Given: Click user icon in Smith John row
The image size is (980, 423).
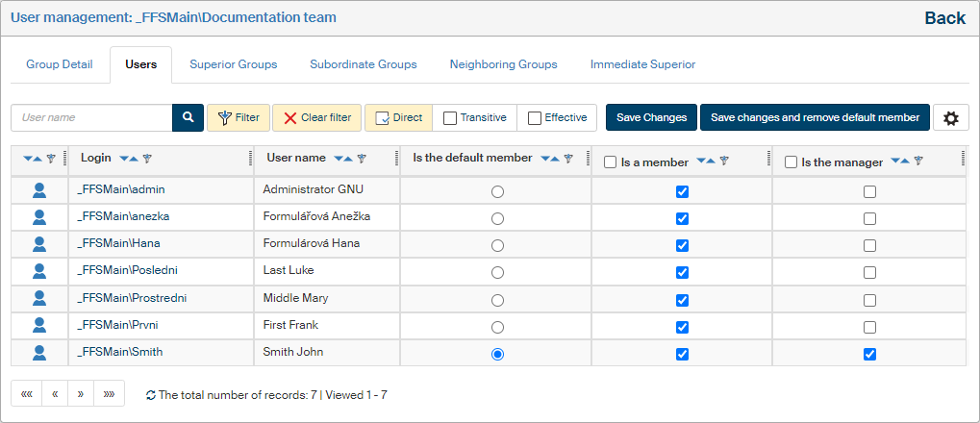Looking at the screenshot, I should (39, 353).
